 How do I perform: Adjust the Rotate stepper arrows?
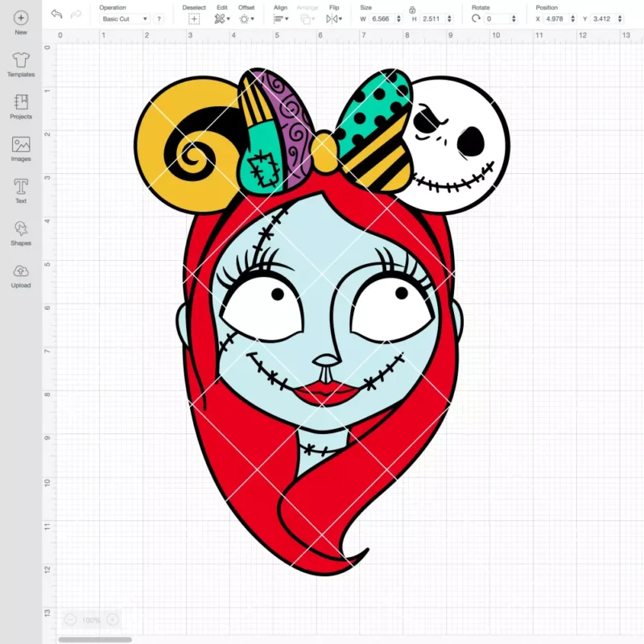point(514,19)
